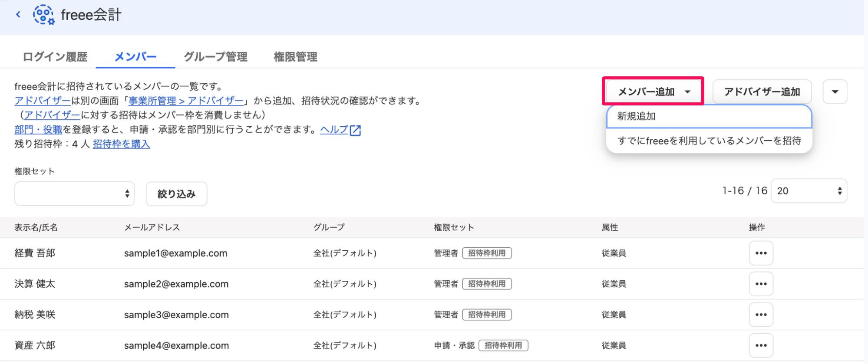Click the first アドバイザー link in description

tap(42, 101)
